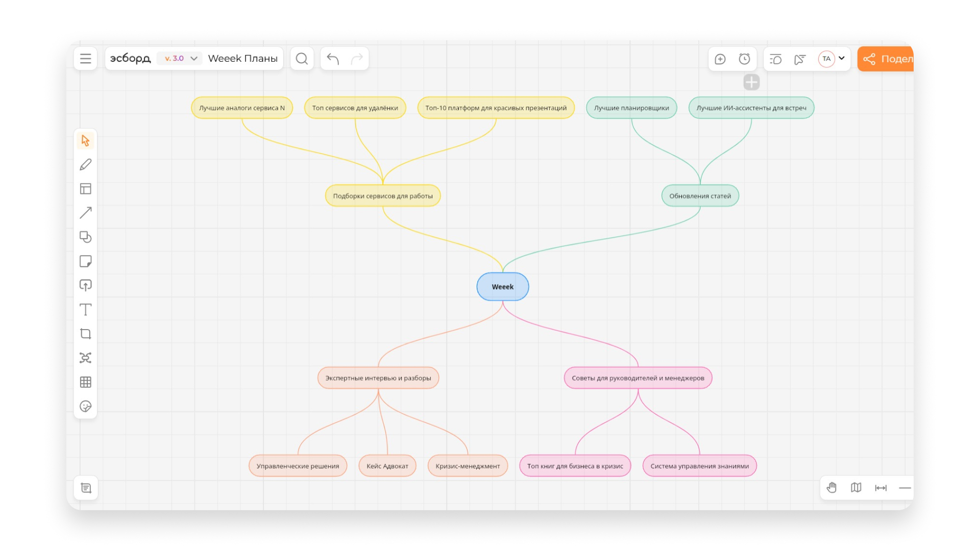Click the Weeek Планы board title

click(243, 59)
